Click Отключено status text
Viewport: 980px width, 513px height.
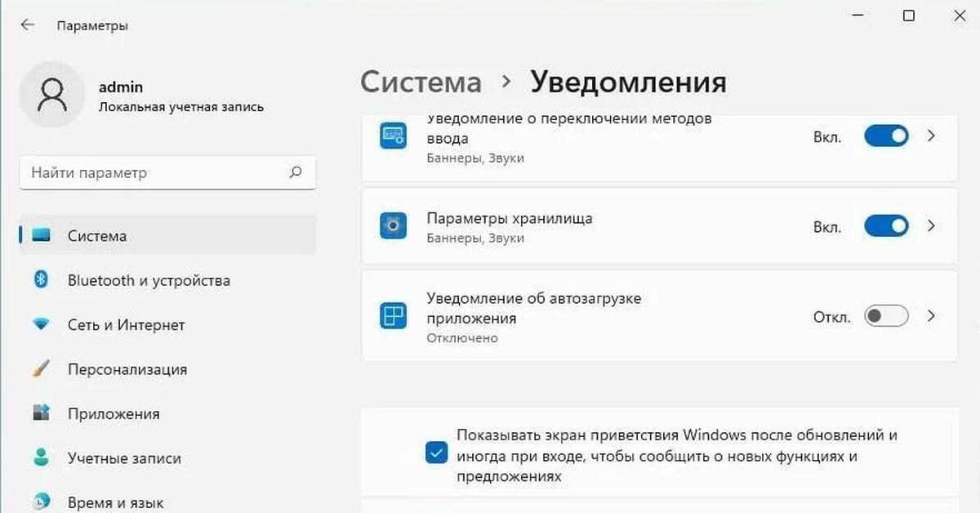tap(461, 337)
